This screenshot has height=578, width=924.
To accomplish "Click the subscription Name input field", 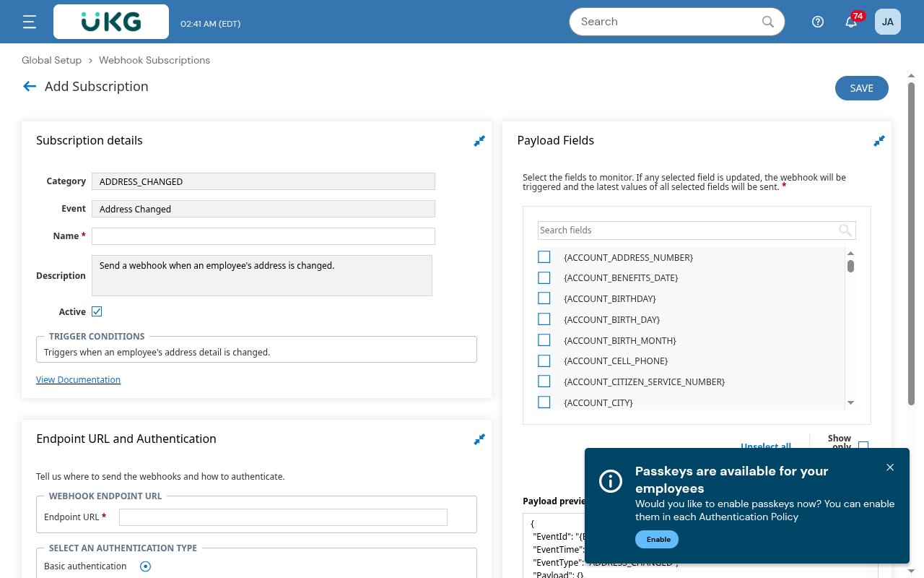I will tap(263, 236).
